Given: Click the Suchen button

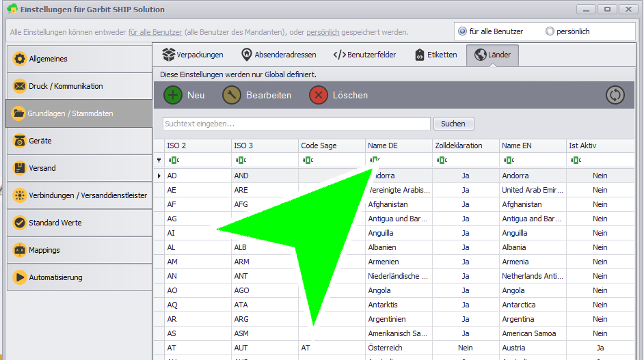Looking at the screenshot, I should click(453, 124).
